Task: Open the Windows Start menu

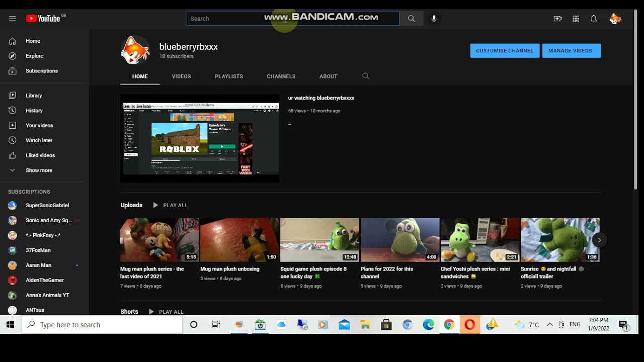Action: click(11, 325)
